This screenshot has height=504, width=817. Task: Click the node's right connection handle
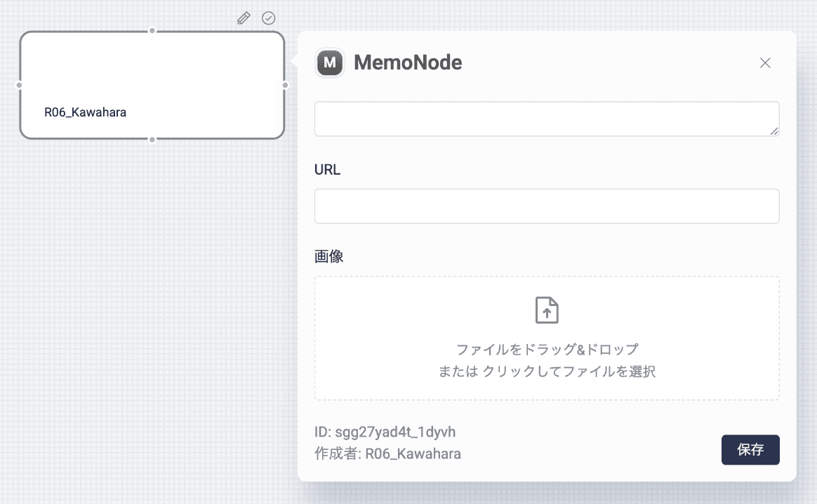click(285, 85)
